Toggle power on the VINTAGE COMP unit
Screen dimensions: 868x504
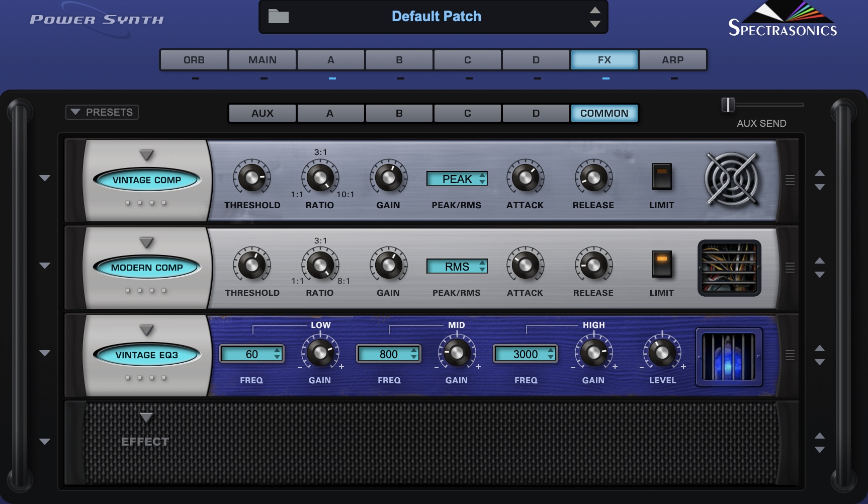147,180
